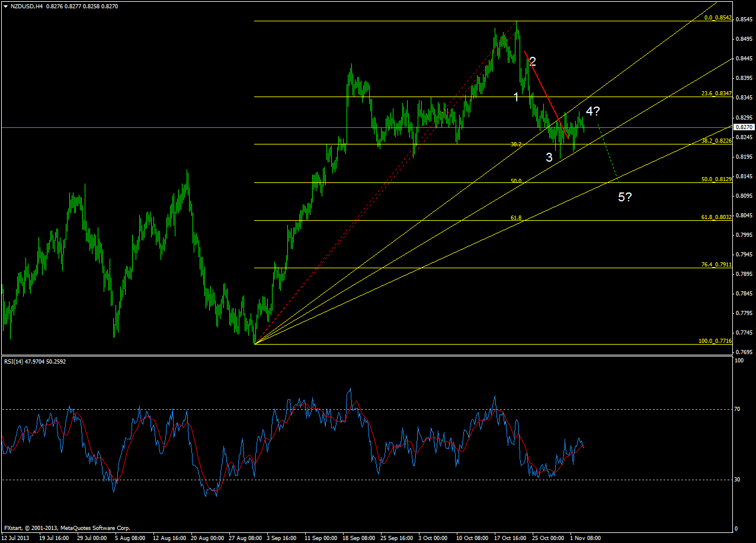Select the wave label "1"

pyautogui.click(x=516, y=97)
